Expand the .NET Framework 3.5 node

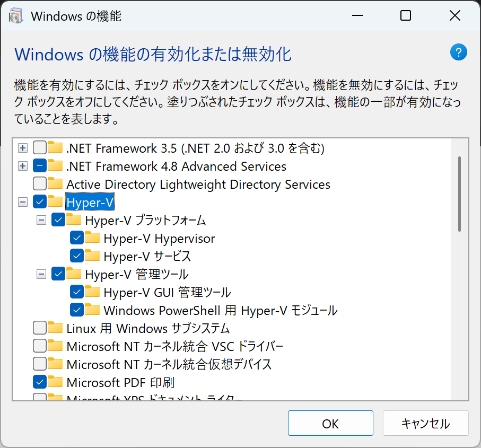click(22, 148)
